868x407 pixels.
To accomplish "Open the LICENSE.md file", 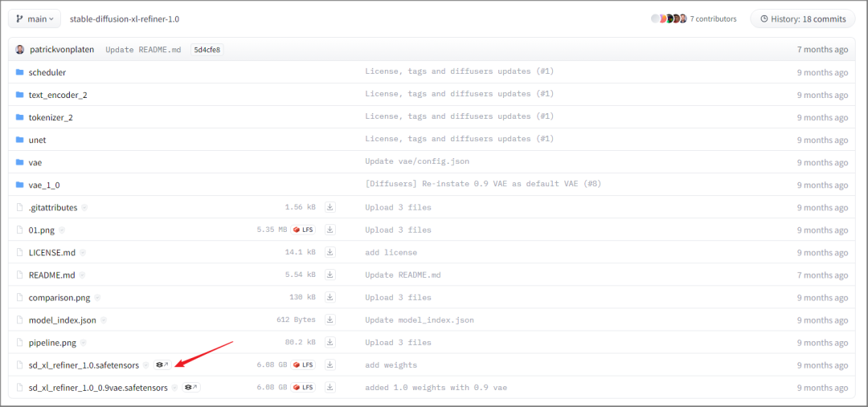I will tap(53, 253).
